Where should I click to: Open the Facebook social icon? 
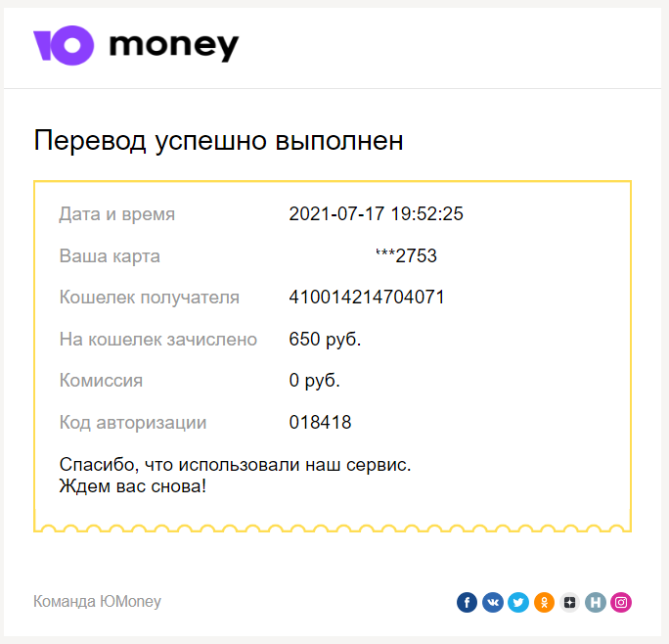467,602
